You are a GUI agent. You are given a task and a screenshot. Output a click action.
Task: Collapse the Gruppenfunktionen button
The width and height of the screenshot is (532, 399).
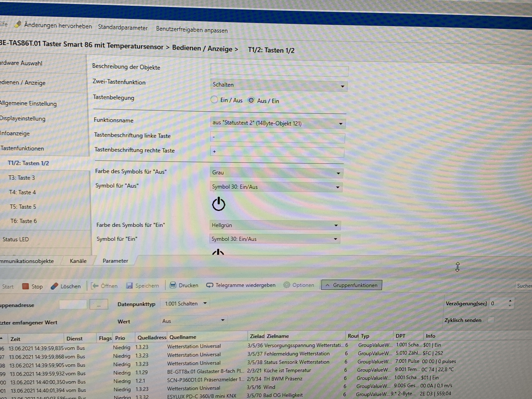click(x=351, y=285)
